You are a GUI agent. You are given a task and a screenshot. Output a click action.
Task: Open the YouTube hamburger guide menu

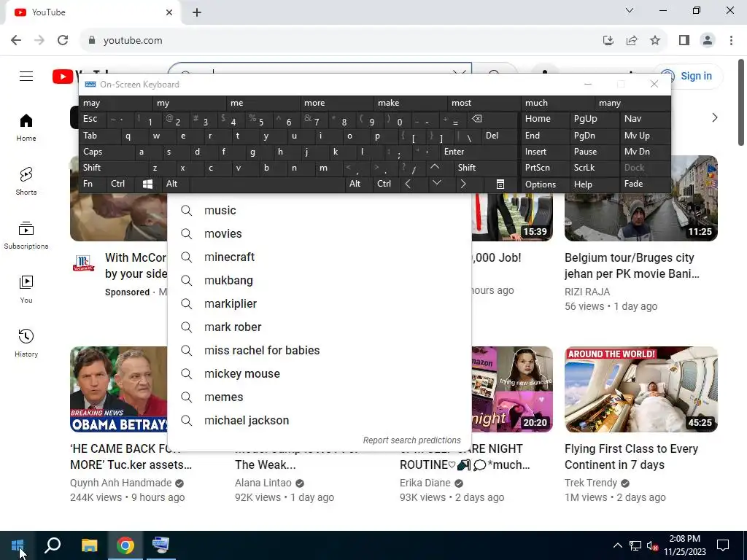click(x=26, y=76)
